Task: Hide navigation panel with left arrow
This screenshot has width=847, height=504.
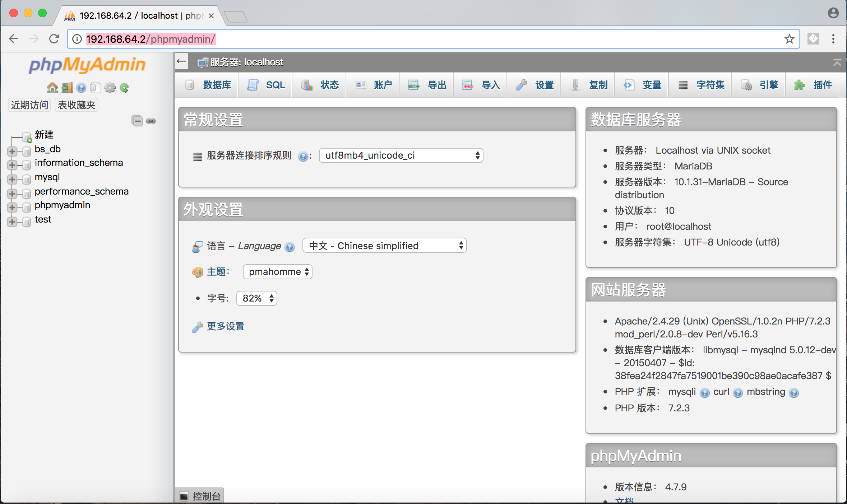Action: (x=182, y=62)
